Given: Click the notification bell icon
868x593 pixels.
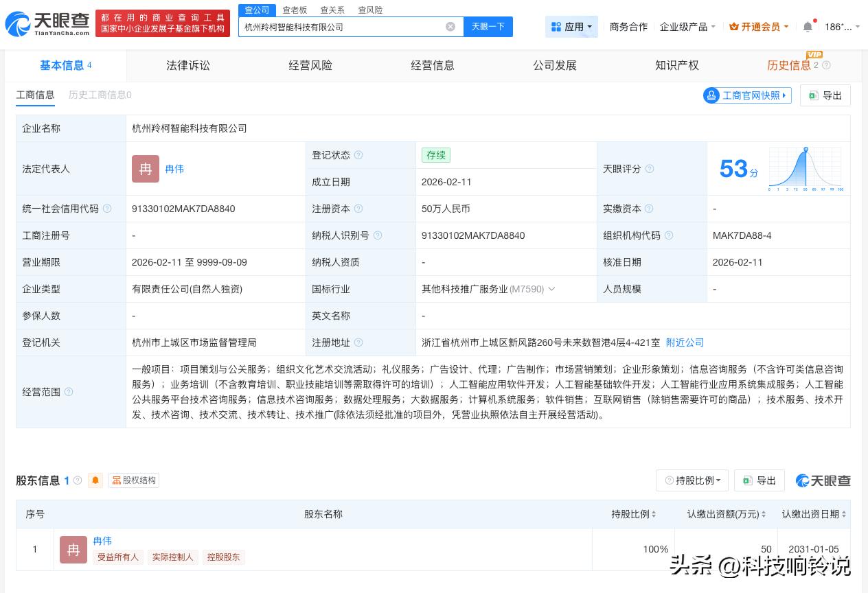Looking at the screenshot, I should tap(808, 27).
